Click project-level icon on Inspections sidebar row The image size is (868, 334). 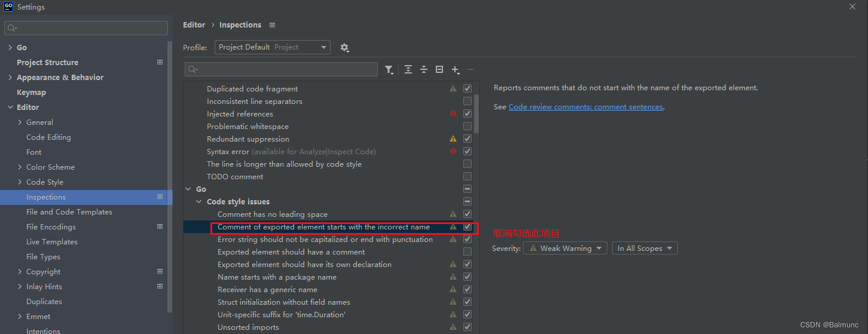(x=160, y=197)
